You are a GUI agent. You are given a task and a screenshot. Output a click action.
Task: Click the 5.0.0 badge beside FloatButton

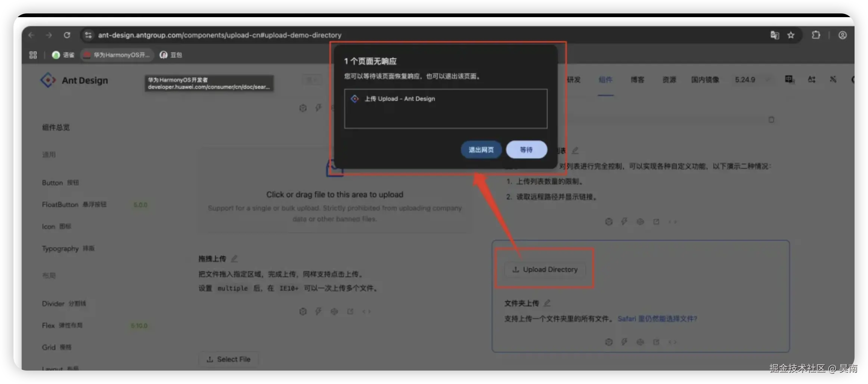140,205
